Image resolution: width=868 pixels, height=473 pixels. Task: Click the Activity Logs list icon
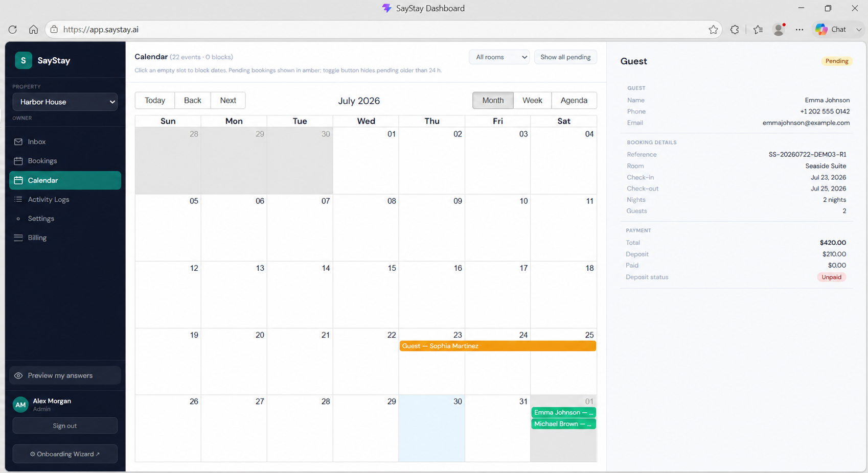coord(18,199)
